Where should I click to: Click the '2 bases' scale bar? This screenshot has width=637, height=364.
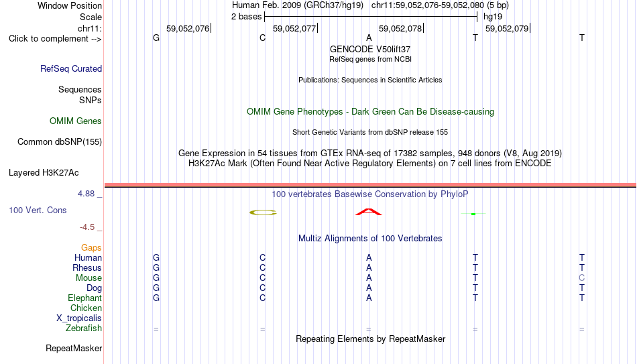pos(371,17)
